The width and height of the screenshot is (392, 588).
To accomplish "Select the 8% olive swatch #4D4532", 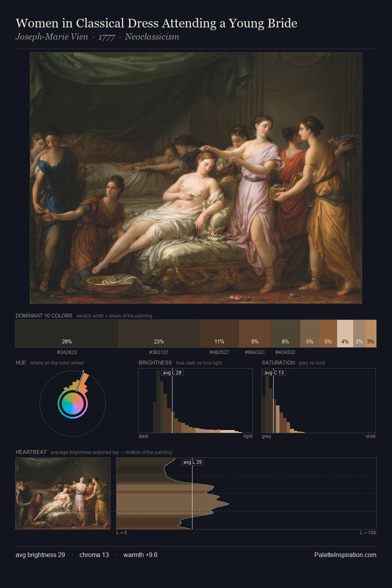I will [x=286, y=334].
